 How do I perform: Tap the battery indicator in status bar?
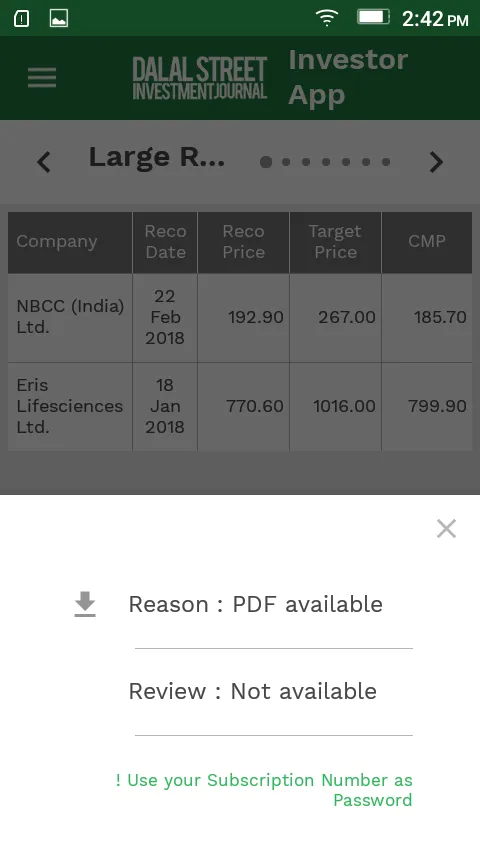point(373,17)
